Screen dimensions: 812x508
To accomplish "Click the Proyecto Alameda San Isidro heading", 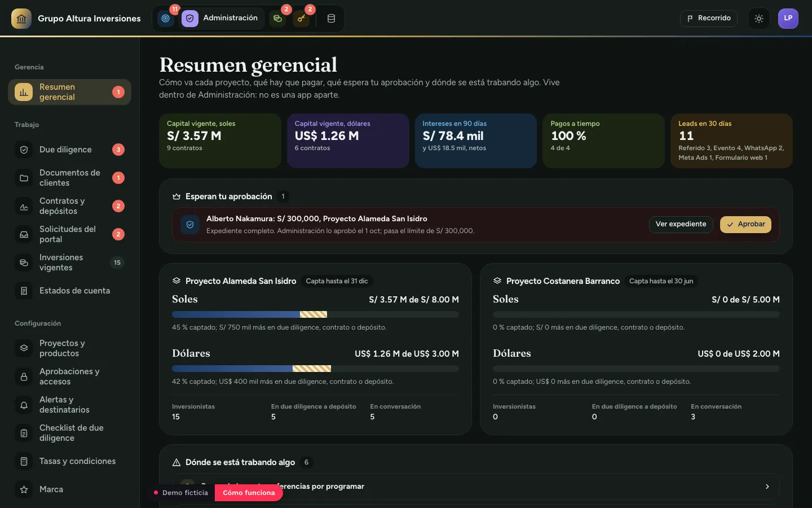I will click(x=241, y=281).
